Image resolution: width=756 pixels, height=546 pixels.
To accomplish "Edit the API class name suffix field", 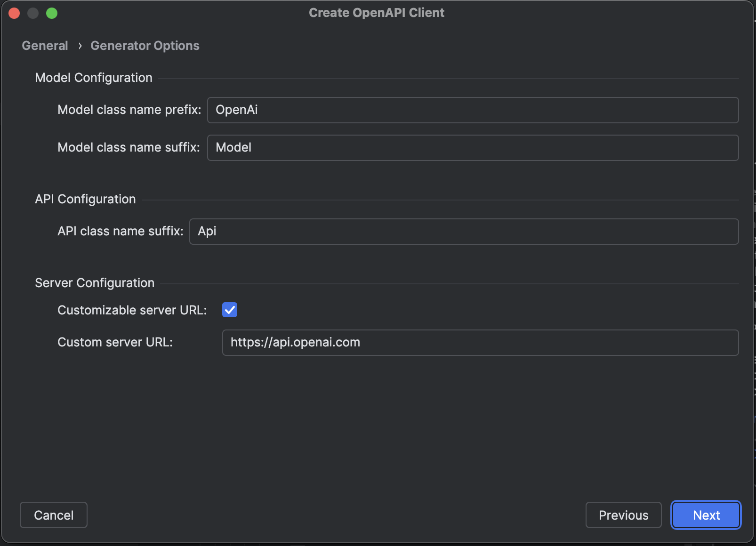I will click(x=464, y=232).
